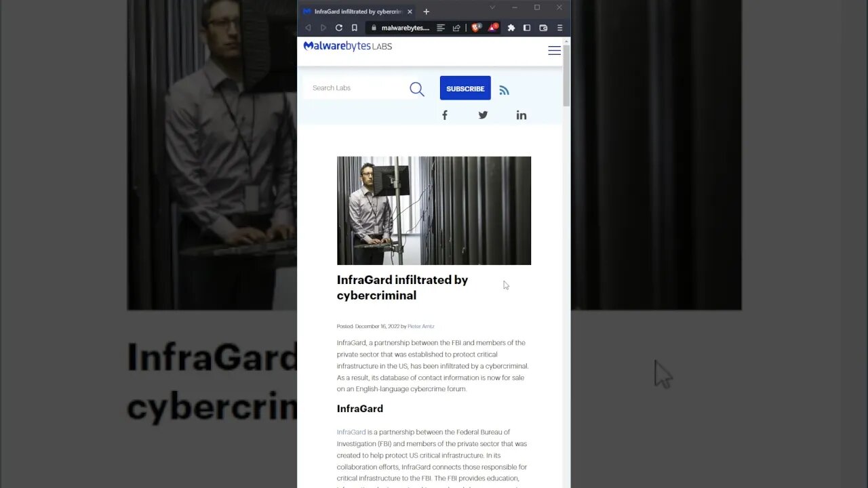Open the Facebook icon link
Image resolution: width=868 pixels, height=488 pixels.
(x=445, y=115)
